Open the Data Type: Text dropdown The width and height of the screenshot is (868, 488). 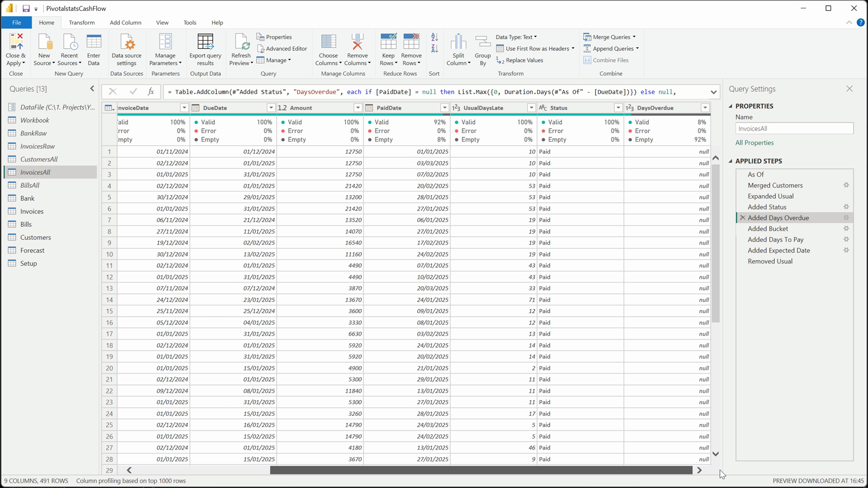click(516, 37)
